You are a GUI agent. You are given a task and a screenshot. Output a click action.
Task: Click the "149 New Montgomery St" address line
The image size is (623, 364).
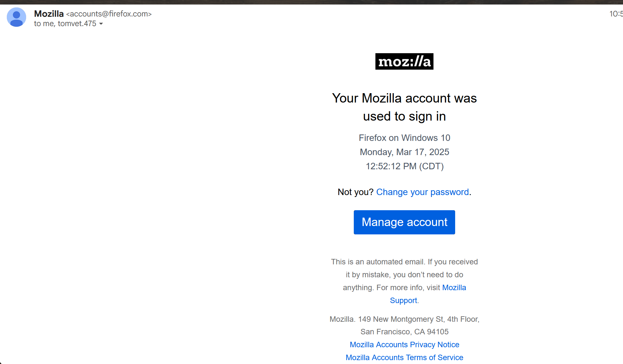point(404,319)
